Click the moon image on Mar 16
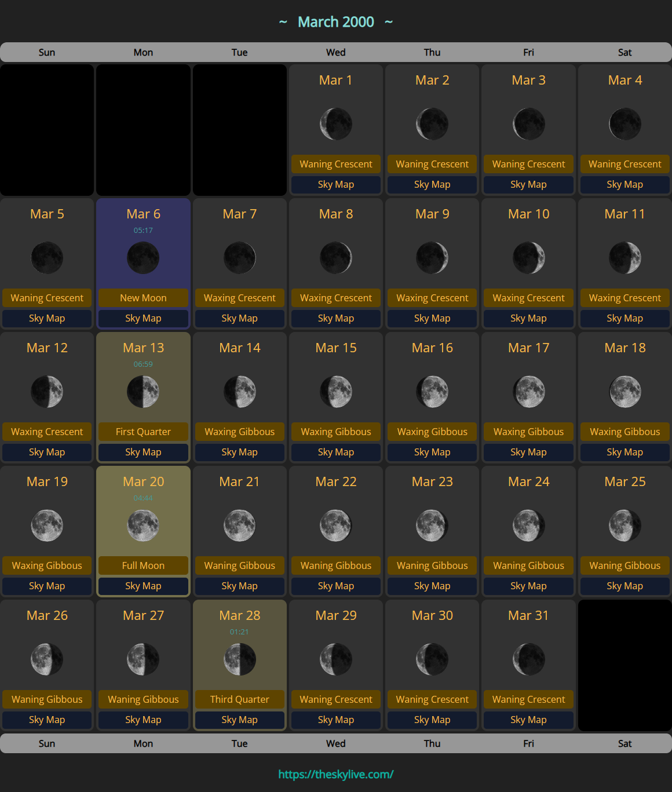 [432, 392]
